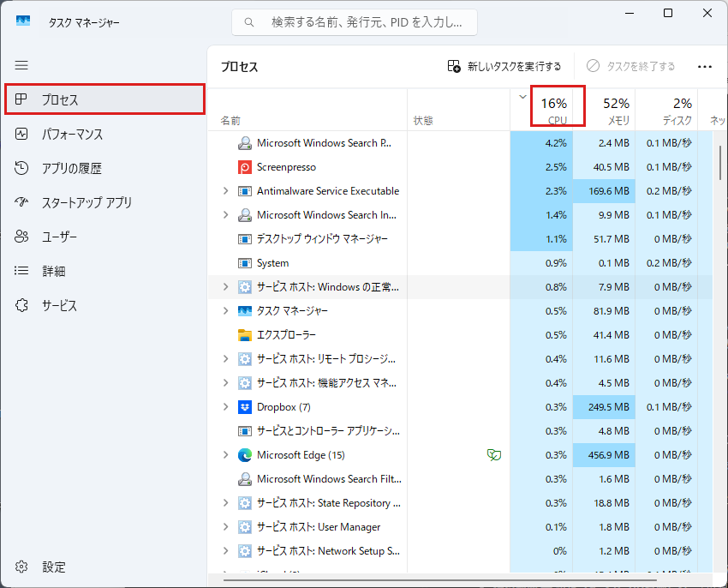The height and width of the screenshot is (588, 728).
Task: Click the Startup apps (スタートアップ アプリ) icon
Action: coord(21,201)
